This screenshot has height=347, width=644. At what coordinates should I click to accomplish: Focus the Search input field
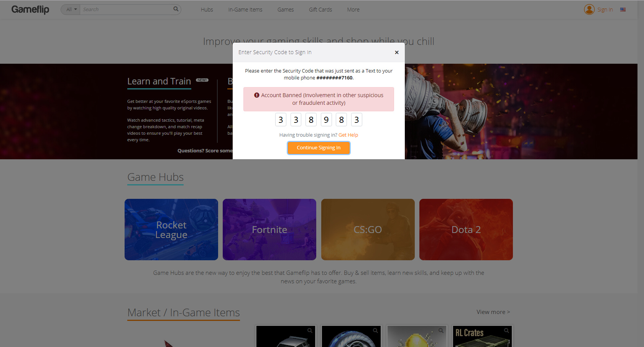click(127, 10)
